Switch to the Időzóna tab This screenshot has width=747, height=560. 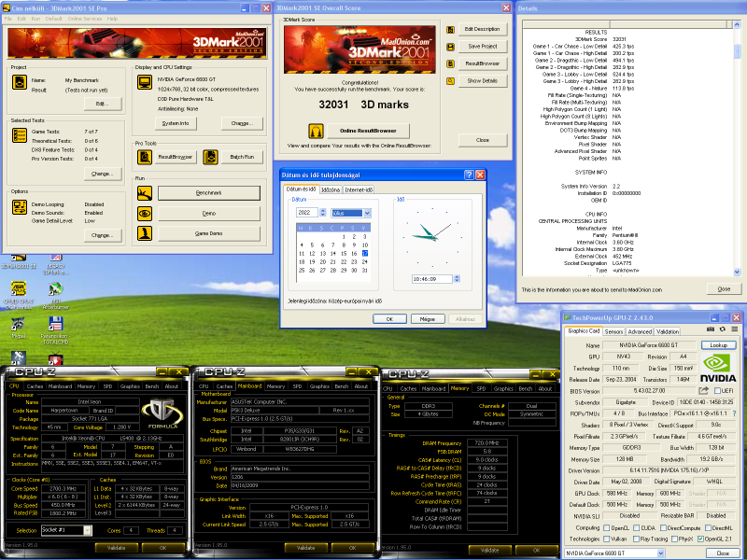pyautogui.click(x=331, y=189)
